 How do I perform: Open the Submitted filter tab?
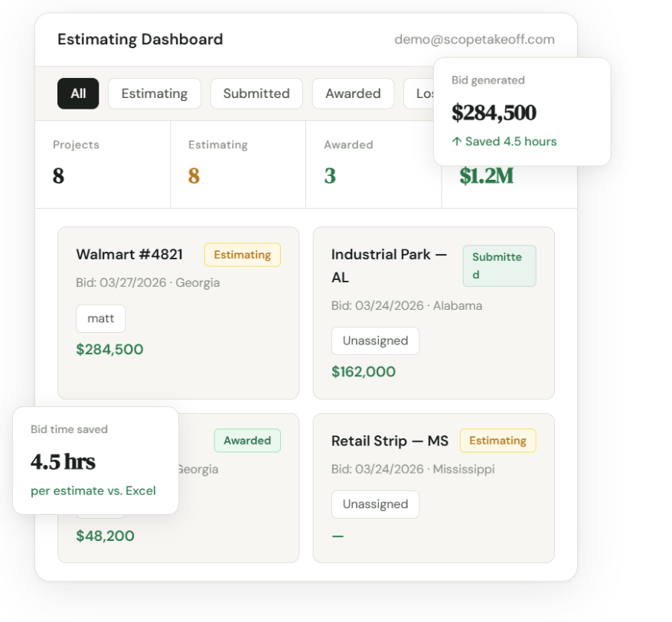point(256,93)
